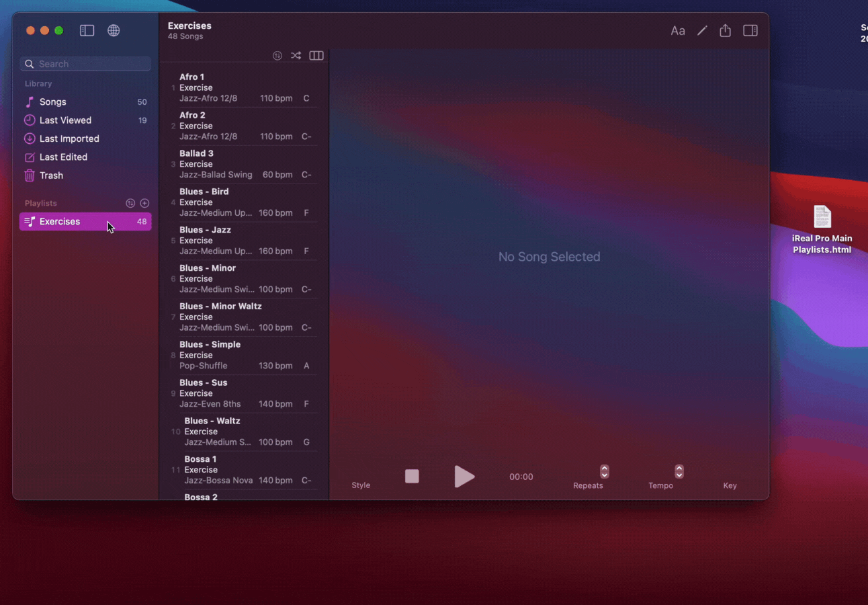This screenshot has width=868, height=605.
Task: Click the clock Last Viewed icon
Action: click(x=30, y=120)
